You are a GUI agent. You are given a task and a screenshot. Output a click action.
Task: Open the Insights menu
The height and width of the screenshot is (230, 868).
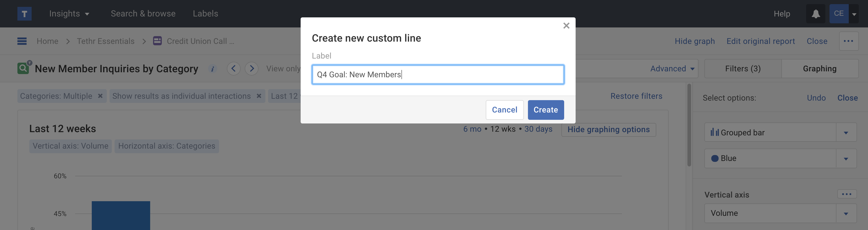(x=69, y=14)
